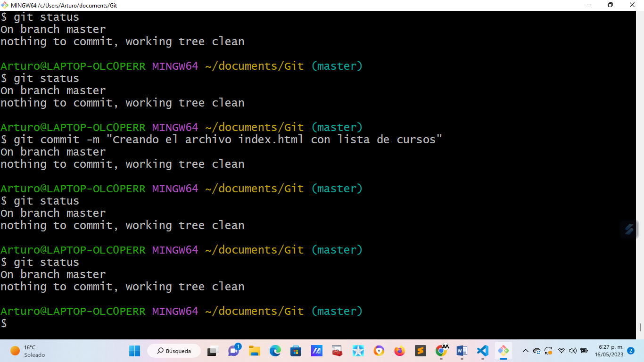Launch Firefox from the taskbar
This screenshot has height=362, width=644.
(400, 351)
